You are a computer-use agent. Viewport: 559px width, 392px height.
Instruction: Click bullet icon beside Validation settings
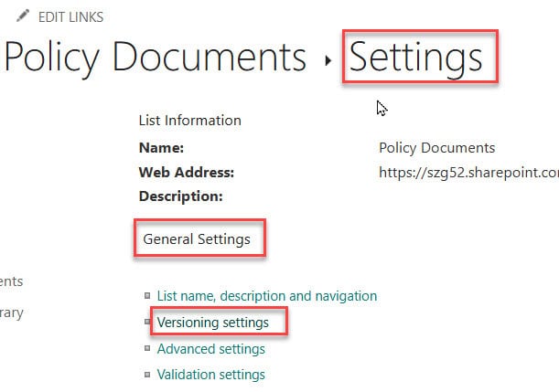click(x=147, y=375)
